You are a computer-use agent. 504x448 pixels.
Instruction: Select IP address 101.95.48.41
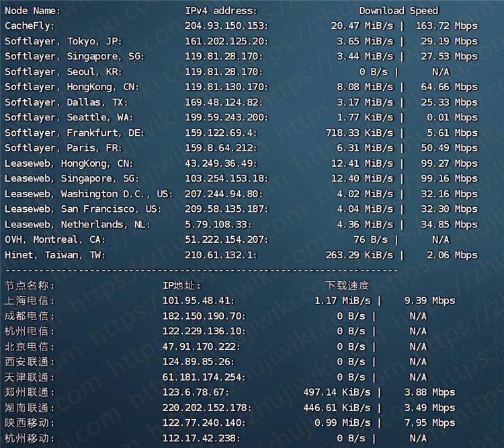pyautogui.click(x=198, y=301)
